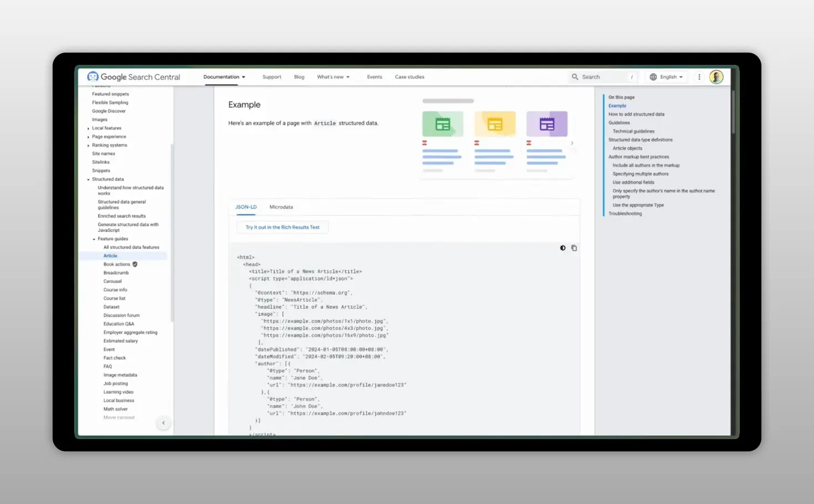Jump to Article objects section
The image size is (814, 504).
pyautogui.click(x=627, y=148)
